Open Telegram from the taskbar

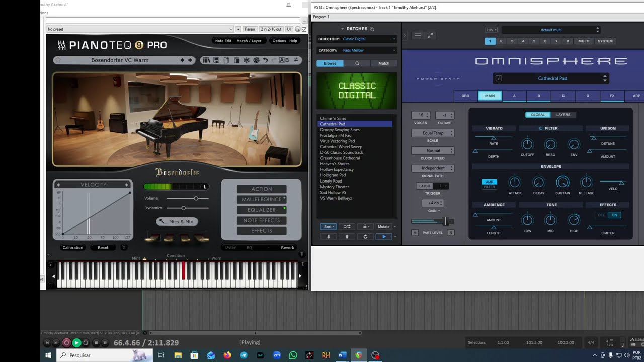click(x=244, y=355)
